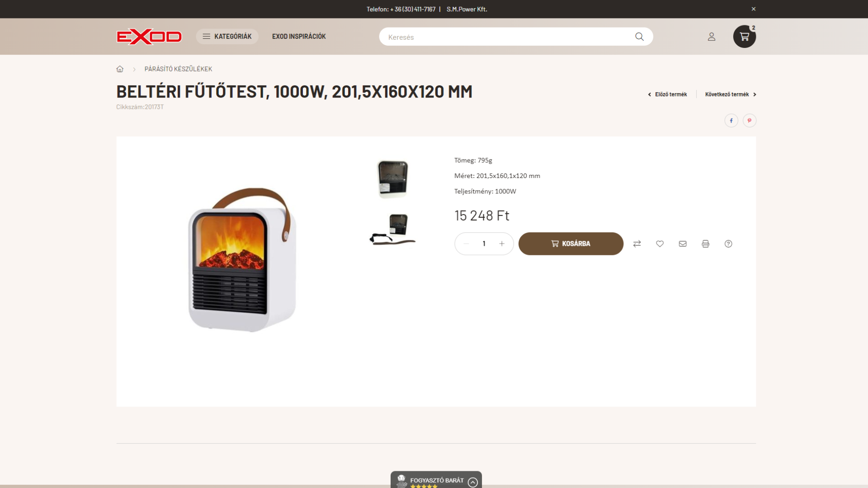Screen dimensions: 868x488
Task: Click the search magnifier icon
Action: coord(639,37)
